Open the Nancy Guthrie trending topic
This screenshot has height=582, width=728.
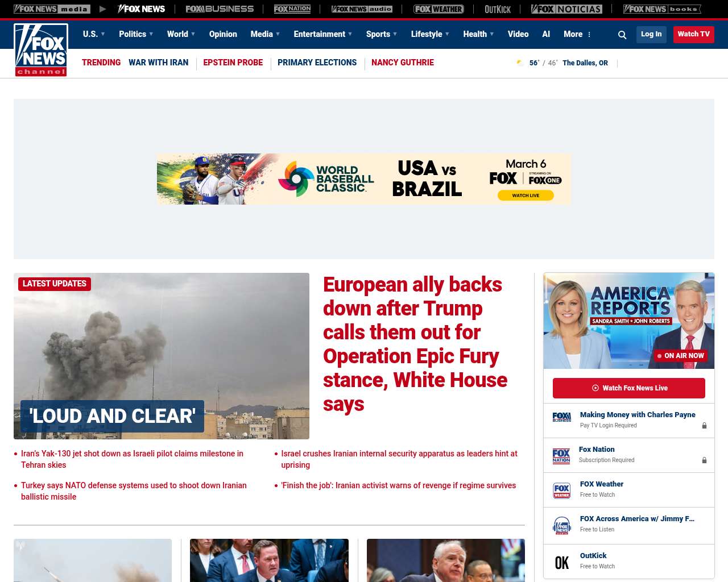(x=403, y=63)
